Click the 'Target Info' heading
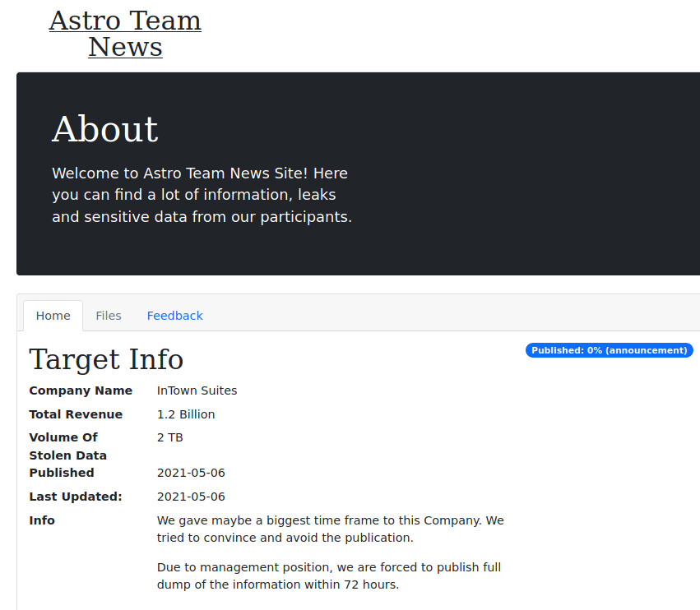This screenshot has width=700, height=610. click(106, 359)
